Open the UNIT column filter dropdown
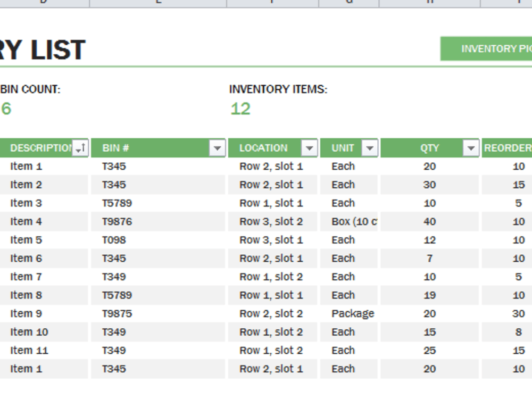Viewport: 532px width, 399px height. 370,148
